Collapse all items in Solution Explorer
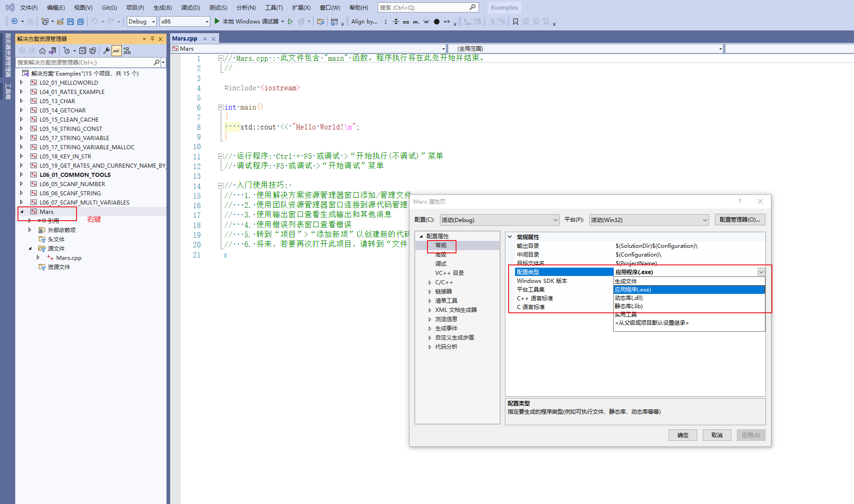The image size is (854, 504). click(83, 51)
